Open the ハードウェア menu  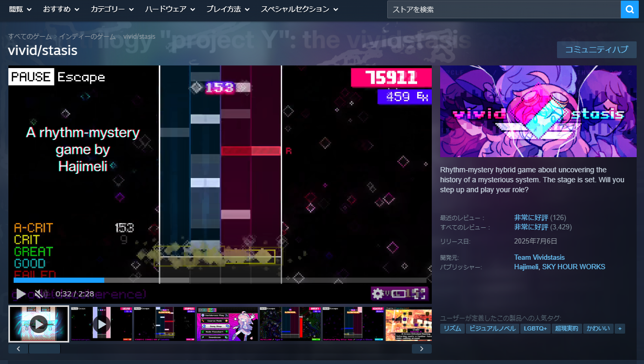(170, 9)
